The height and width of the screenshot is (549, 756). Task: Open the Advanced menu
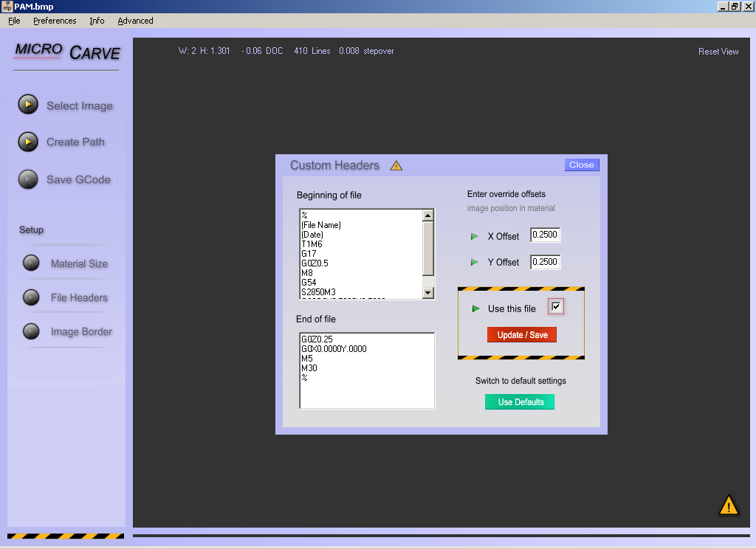[x=136, y=21]
